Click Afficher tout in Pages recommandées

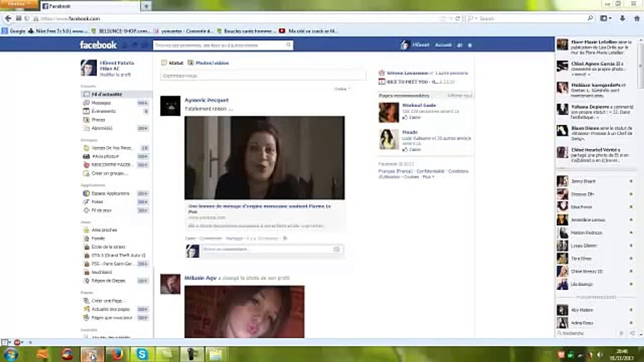tap(460, 96)
